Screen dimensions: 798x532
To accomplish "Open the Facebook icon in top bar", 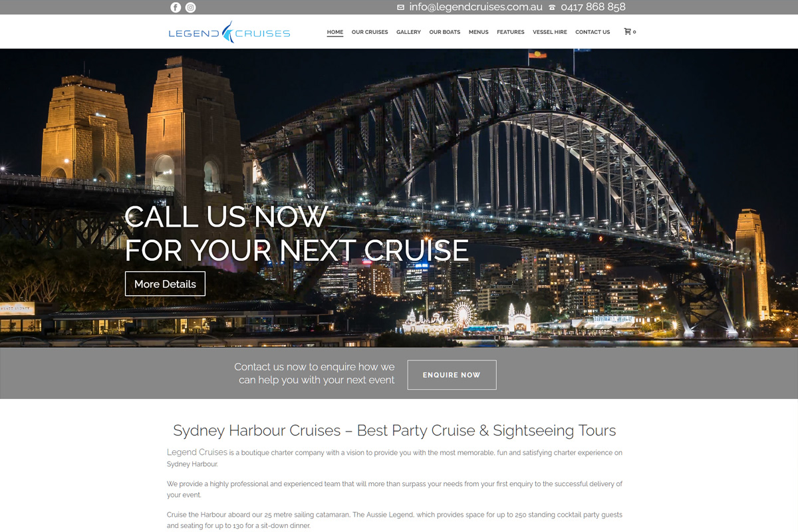I will [x=176, y=7].
